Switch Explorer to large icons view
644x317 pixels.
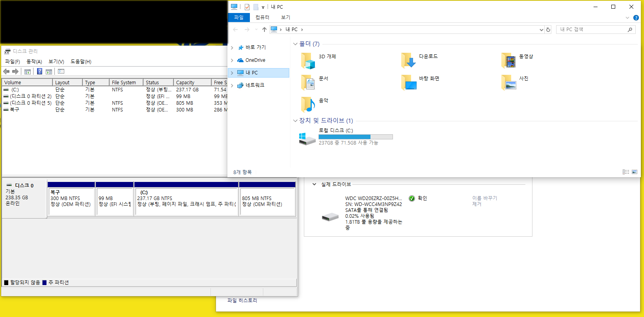point(635,172)
